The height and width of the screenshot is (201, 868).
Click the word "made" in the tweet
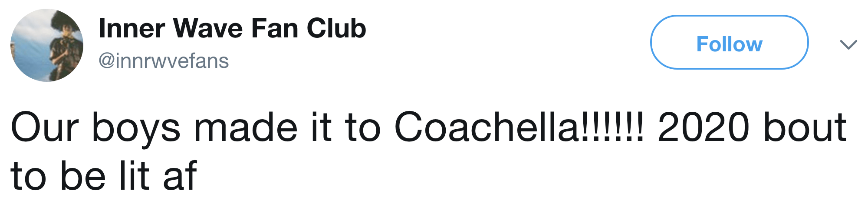click(x=246, y=128)
